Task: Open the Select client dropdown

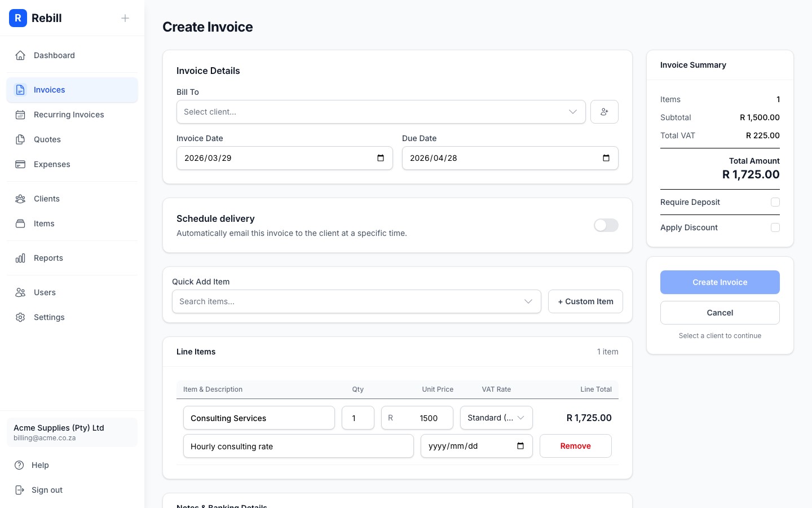Action: click(x=381, y=112)
